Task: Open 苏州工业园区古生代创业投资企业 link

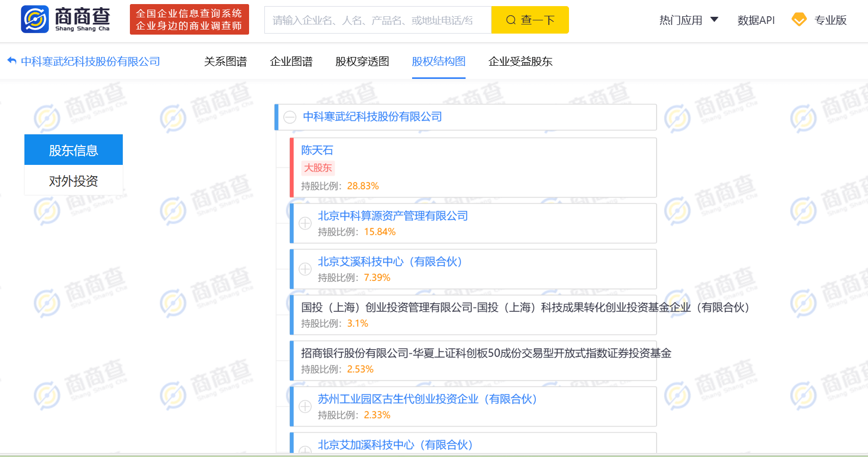Action: coord(428,399)
